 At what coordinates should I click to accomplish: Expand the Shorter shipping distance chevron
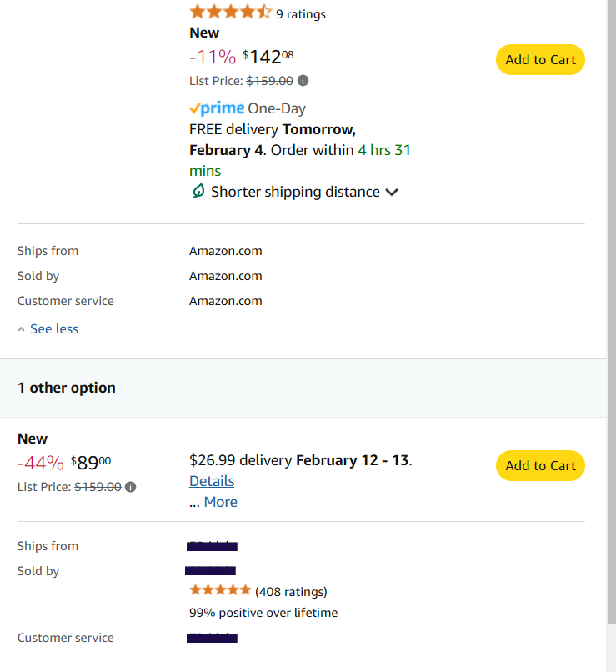pos(392,192)
